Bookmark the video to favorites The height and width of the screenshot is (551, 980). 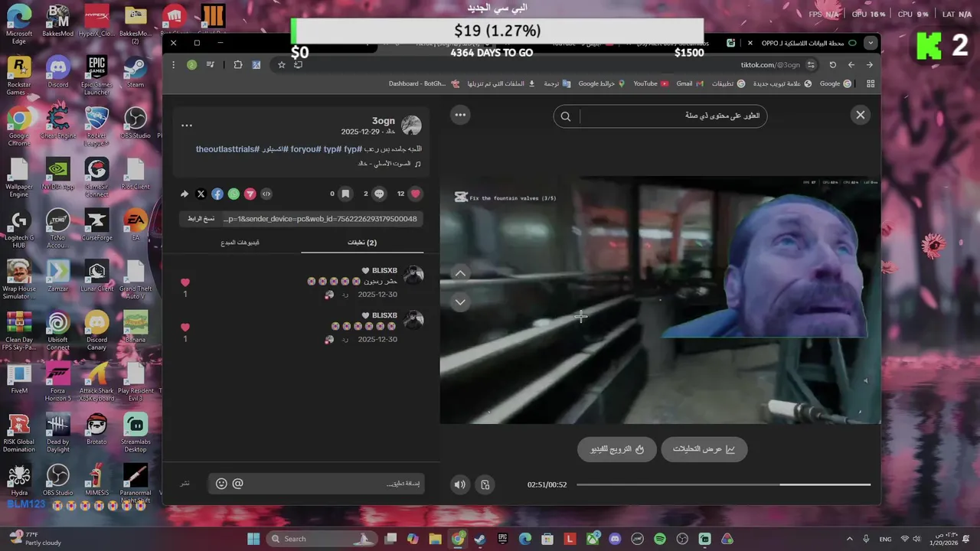345,194
